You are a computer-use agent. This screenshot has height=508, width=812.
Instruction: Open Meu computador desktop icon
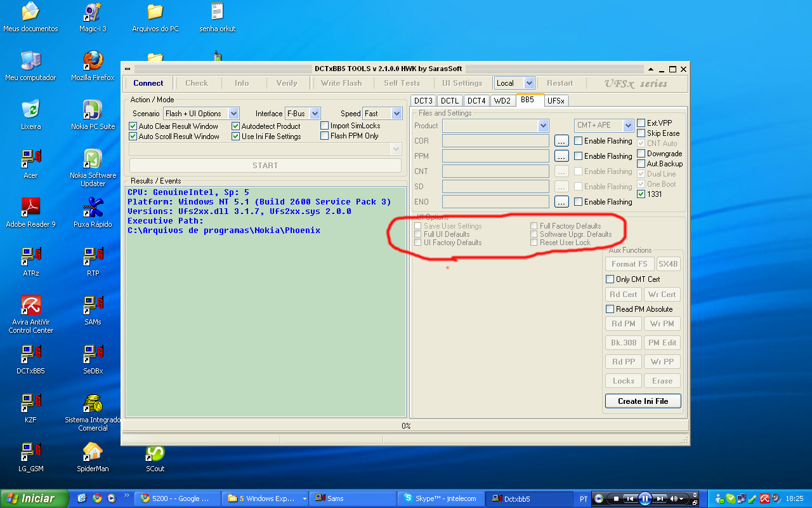click(30, 66)
